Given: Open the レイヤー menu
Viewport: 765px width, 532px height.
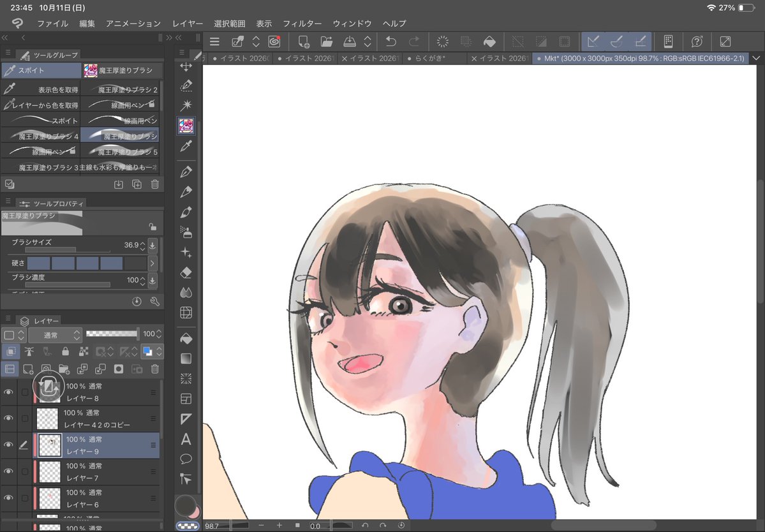Looking at the screenshot, I should [188, 24].
